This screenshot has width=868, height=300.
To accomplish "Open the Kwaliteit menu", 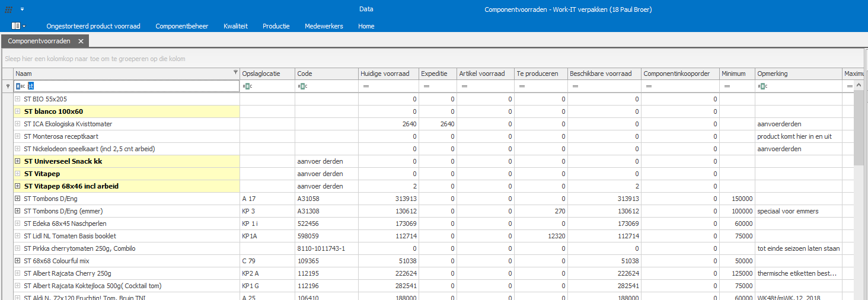I will point(235,26).
